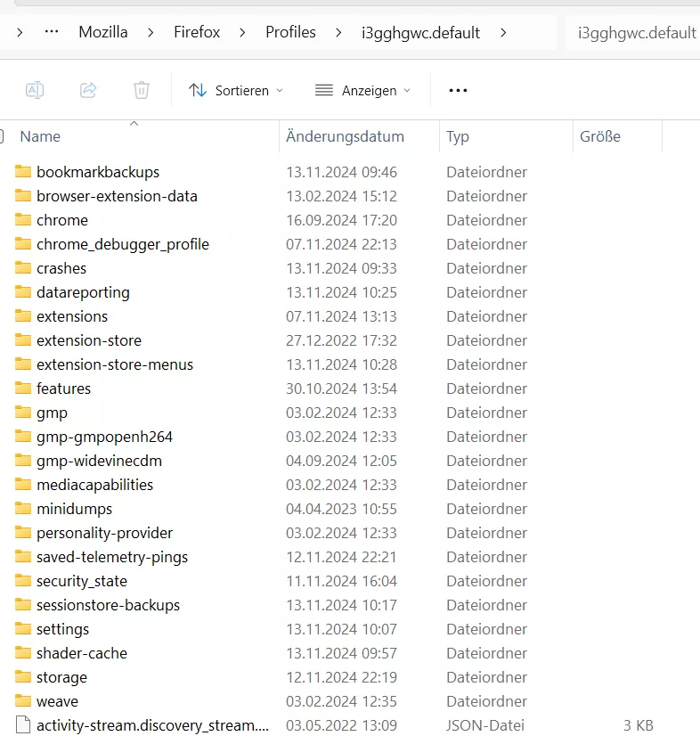Select the features folder icon
Viewport: 700px width, 736px height.
pyautogui.click(x=23, y=388)
